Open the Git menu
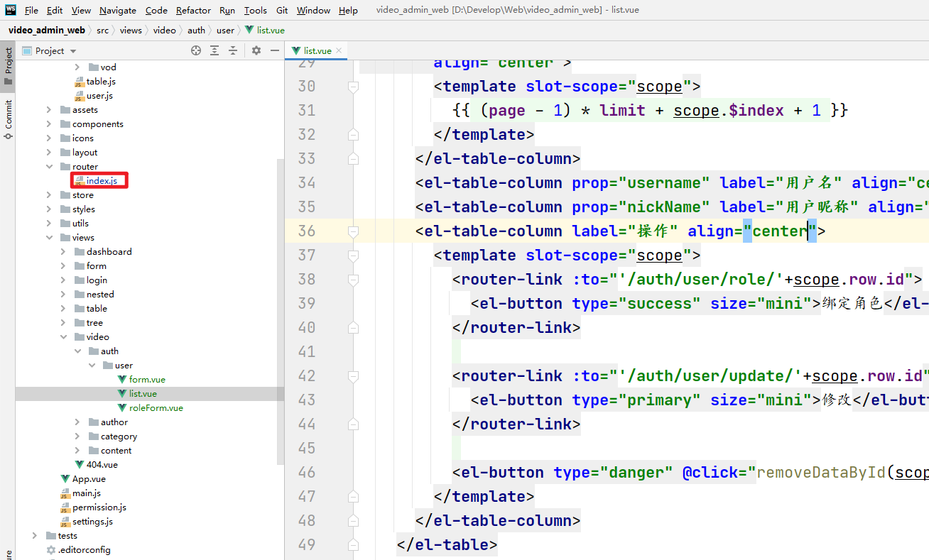Screen dimensions: 929x560 coord(282,10)
